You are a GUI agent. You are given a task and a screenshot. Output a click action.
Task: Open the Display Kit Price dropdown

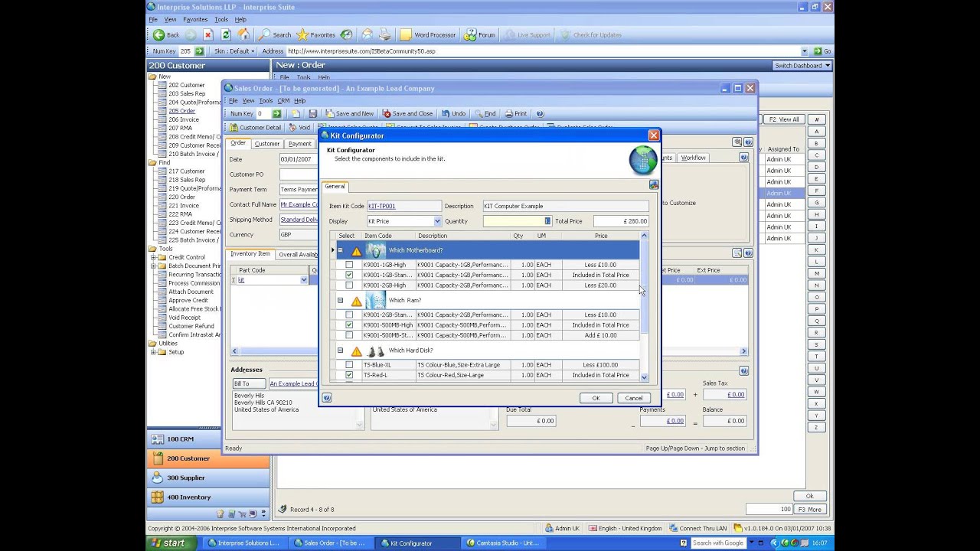437,221
